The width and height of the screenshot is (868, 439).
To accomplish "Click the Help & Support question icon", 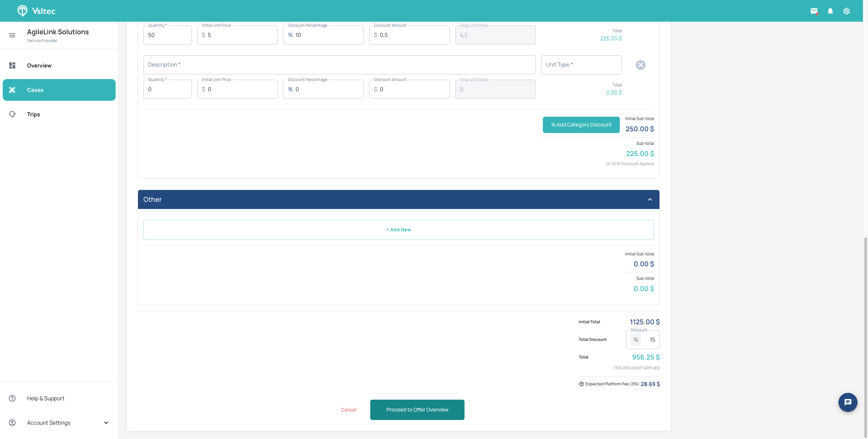I will click(x=12, y=398).
